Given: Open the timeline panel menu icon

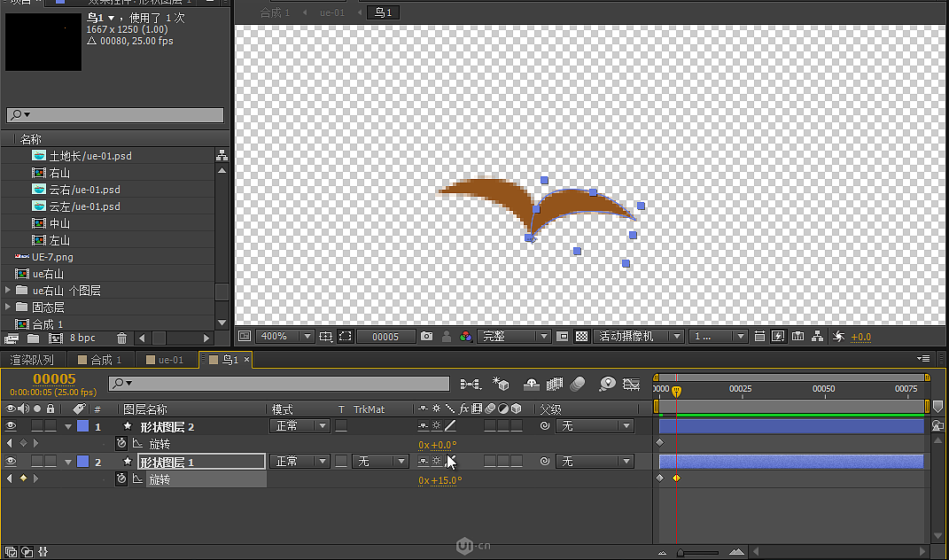Looking at the screenshot, I should click(923, 359).
